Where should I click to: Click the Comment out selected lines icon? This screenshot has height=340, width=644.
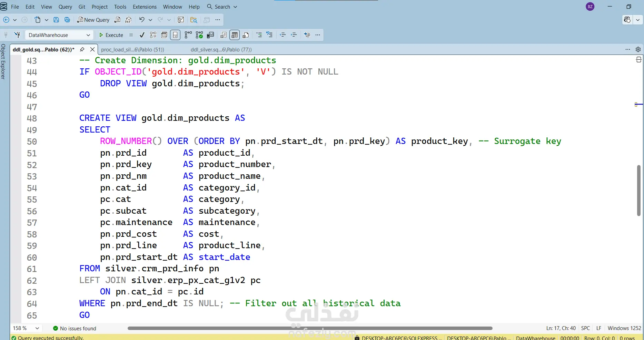pyautogui.click(x=259, y=35)
